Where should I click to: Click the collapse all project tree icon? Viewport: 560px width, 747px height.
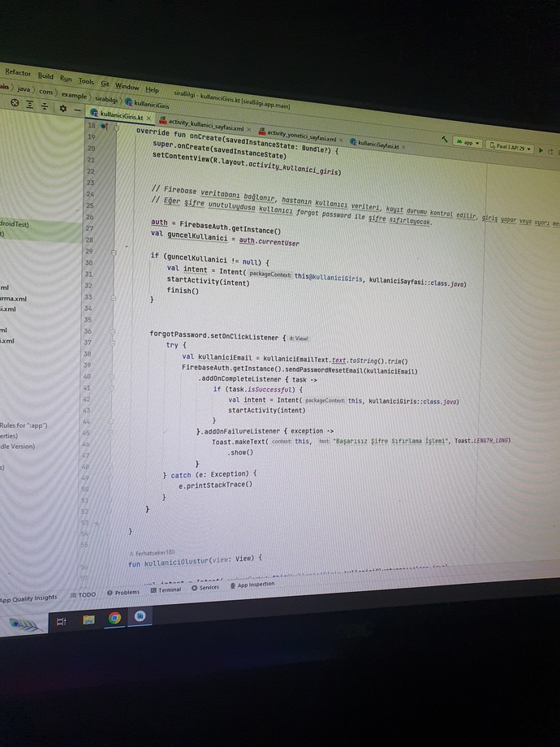click(45, 106)
